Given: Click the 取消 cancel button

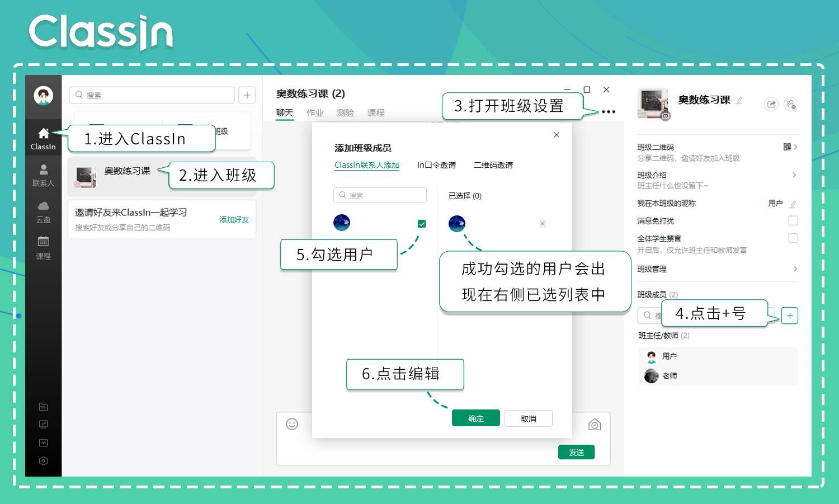Looking at the screenshot, I should click(x=529, y=418).
